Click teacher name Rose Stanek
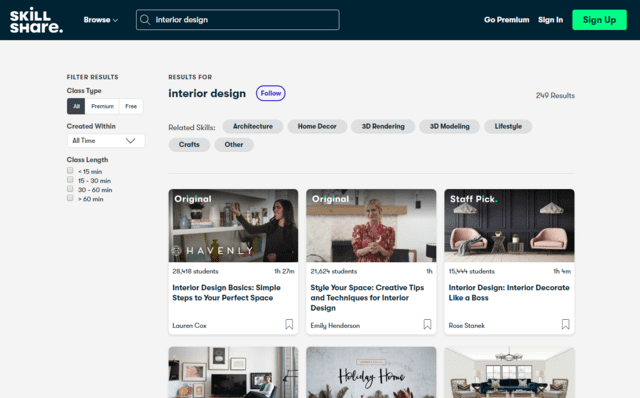This screenshot has height=398, width=640. (x=467, y=325)
